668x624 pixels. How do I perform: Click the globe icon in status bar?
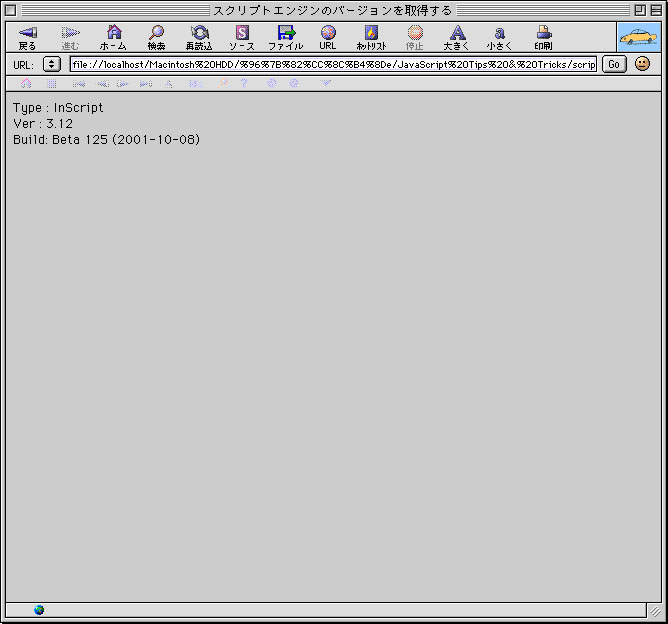pos(39,610)
